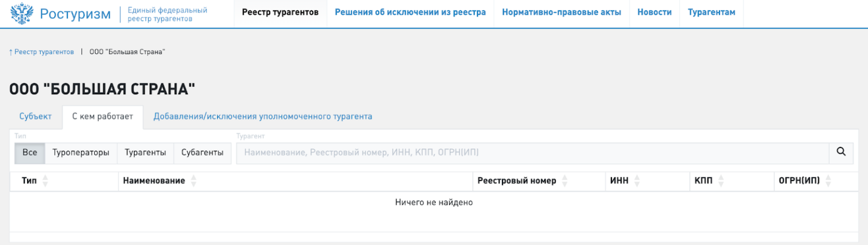Open Решения об исключении из реестра

click(410, 13)
